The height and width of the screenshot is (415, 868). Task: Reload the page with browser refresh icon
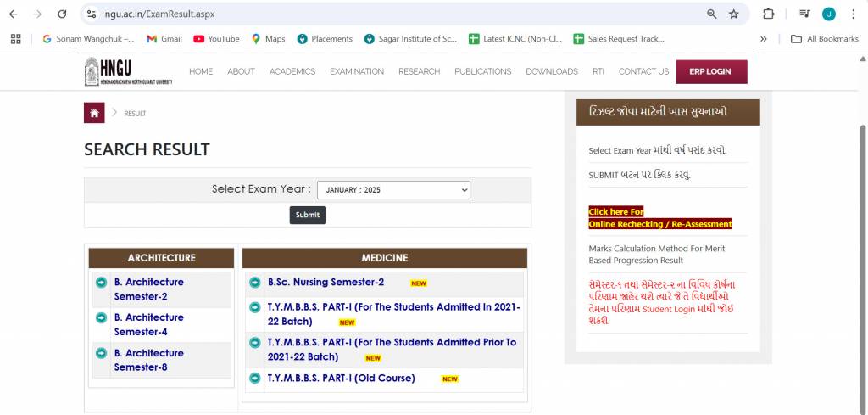[62, 14]
